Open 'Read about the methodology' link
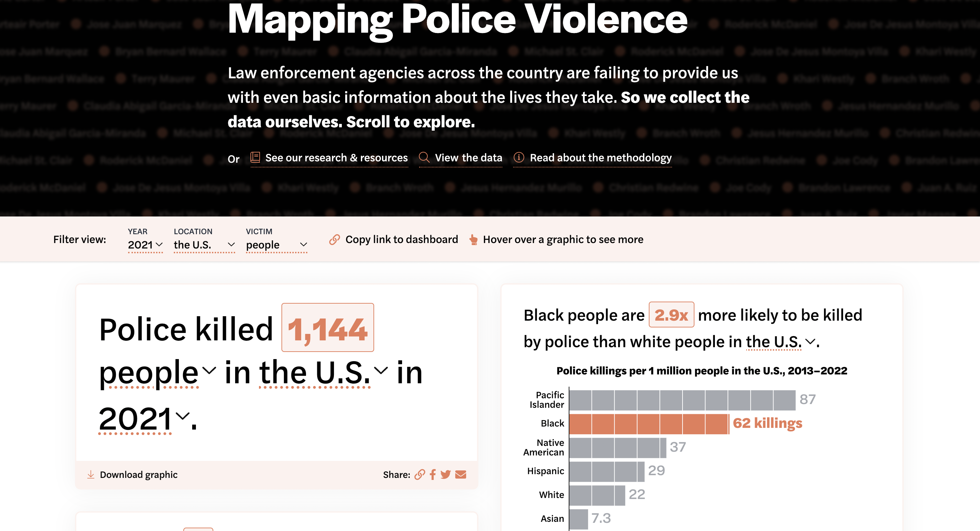 [x=600, y=157]
